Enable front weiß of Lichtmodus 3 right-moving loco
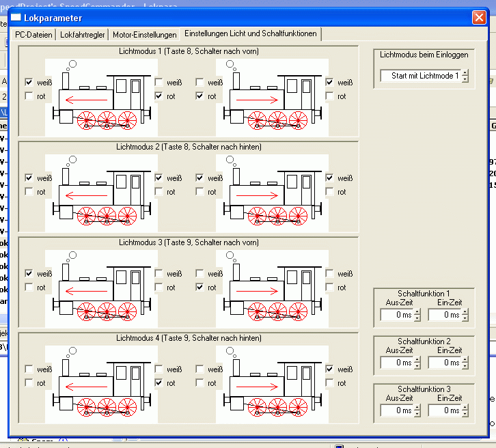This screenshot has height=448, width=496. point(329,273)
